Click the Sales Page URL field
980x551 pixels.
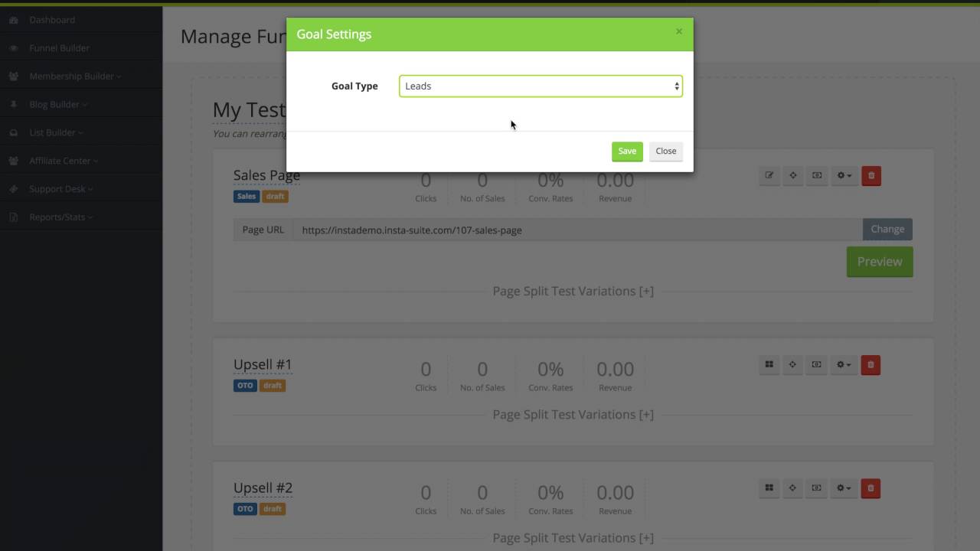tap(577, 230)
